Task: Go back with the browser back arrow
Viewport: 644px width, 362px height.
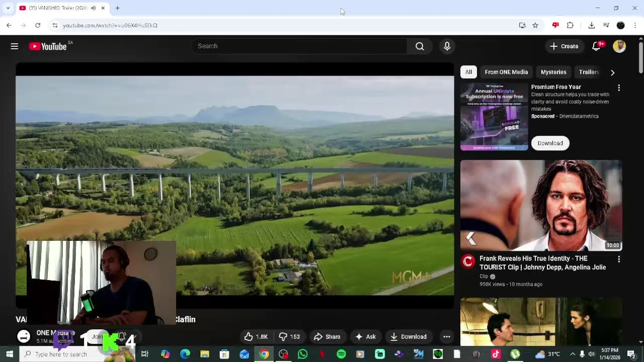Action: (9, 25)
